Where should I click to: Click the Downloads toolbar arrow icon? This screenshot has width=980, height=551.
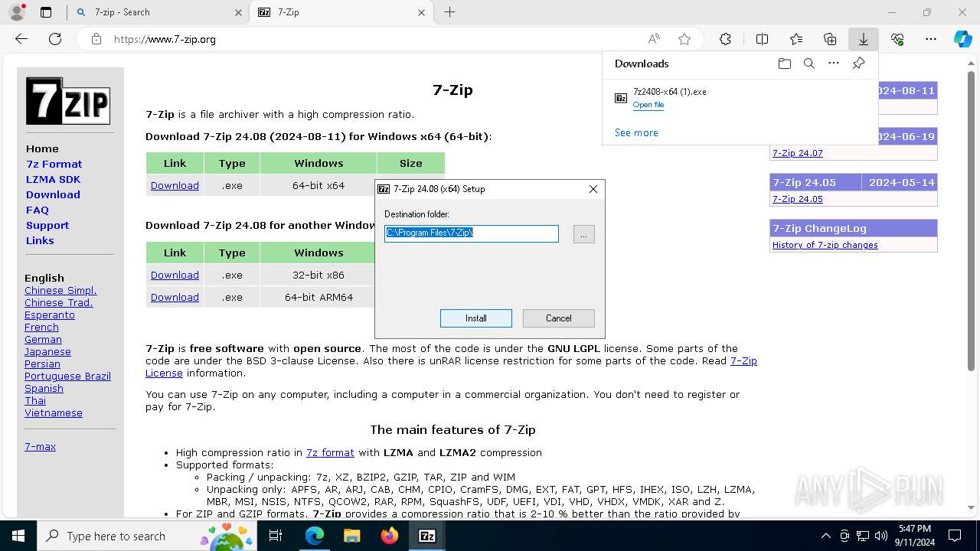864,39
